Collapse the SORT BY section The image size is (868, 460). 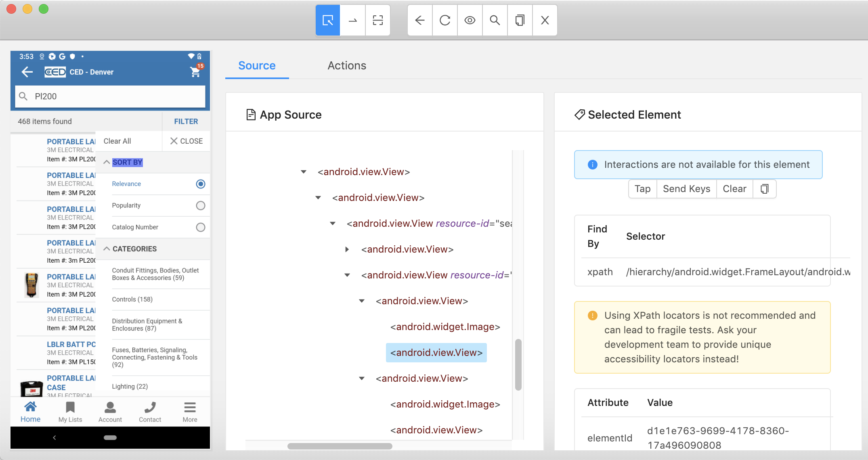click(x=107, y=162)
